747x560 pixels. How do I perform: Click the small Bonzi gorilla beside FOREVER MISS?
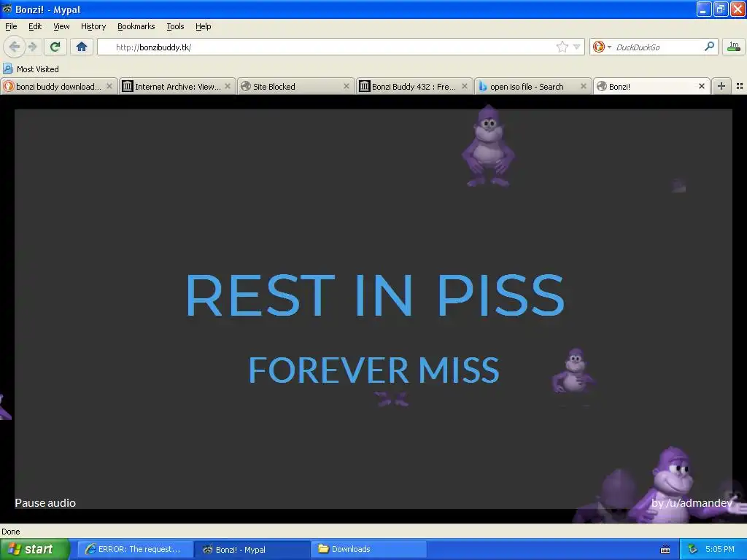coord(573,371)
